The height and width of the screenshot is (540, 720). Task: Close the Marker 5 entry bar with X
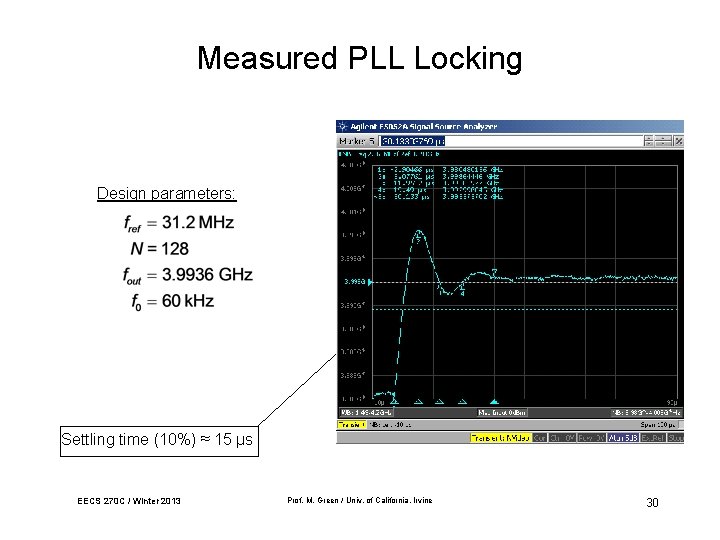[x=678, y=141]
